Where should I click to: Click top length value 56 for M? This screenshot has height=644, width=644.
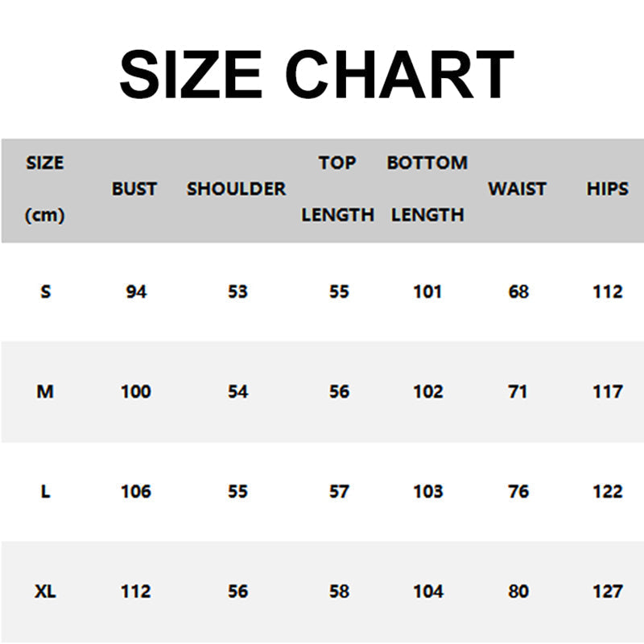pos(339,392)
